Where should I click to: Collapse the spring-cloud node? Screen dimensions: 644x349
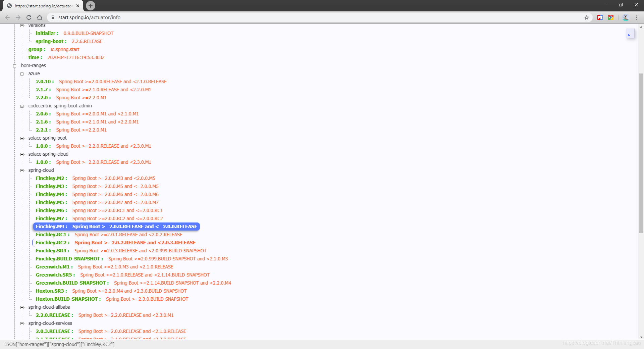pyautogui.click(x=22, y=170)
